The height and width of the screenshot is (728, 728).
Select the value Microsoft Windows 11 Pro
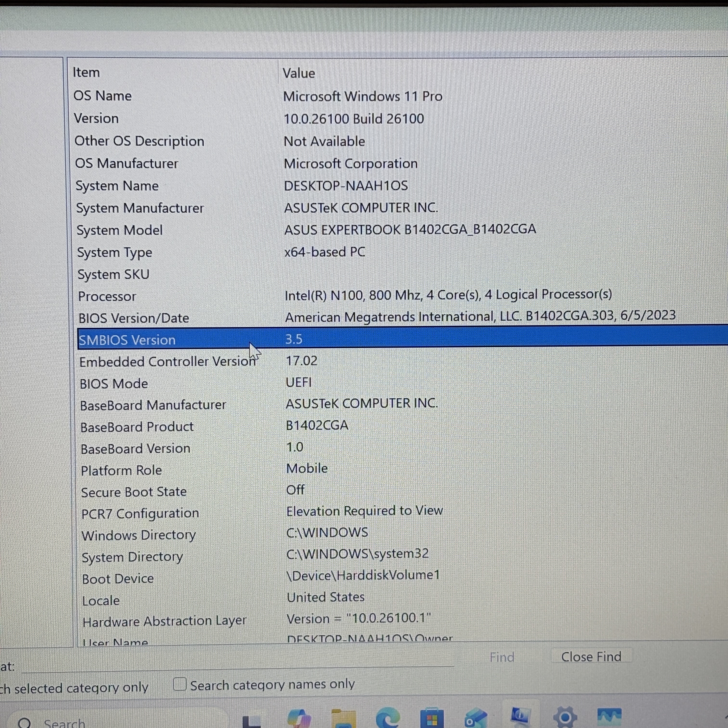click(x=363, y=97)
